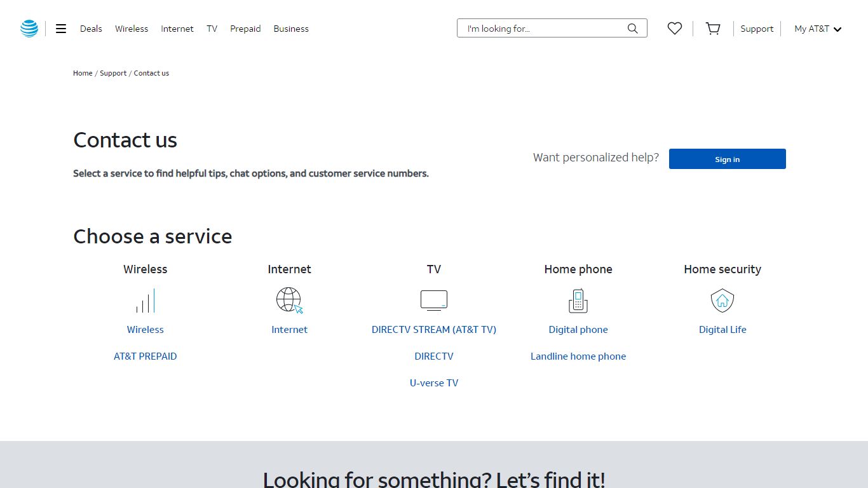Expand the My AT&T dropdown
The image size is (868, 488).
pos(818,29)
